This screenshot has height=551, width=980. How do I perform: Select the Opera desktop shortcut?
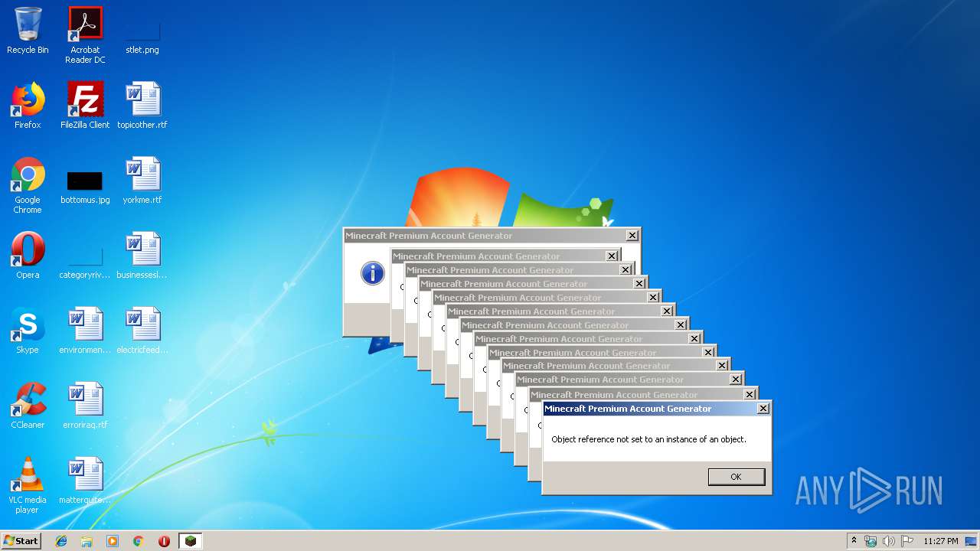click(28, 256)
